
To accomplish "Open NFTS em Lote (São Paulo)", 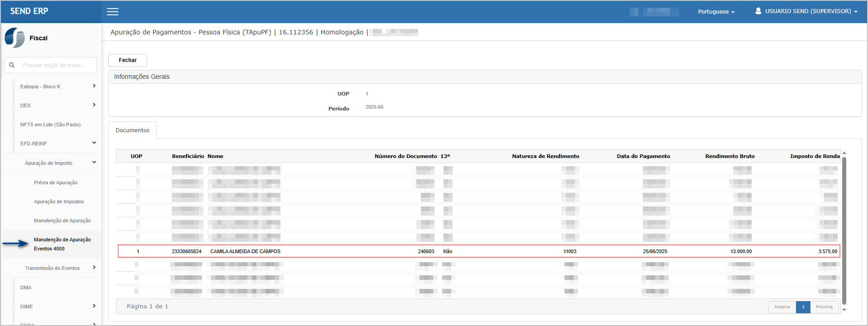I will point(50,125).
